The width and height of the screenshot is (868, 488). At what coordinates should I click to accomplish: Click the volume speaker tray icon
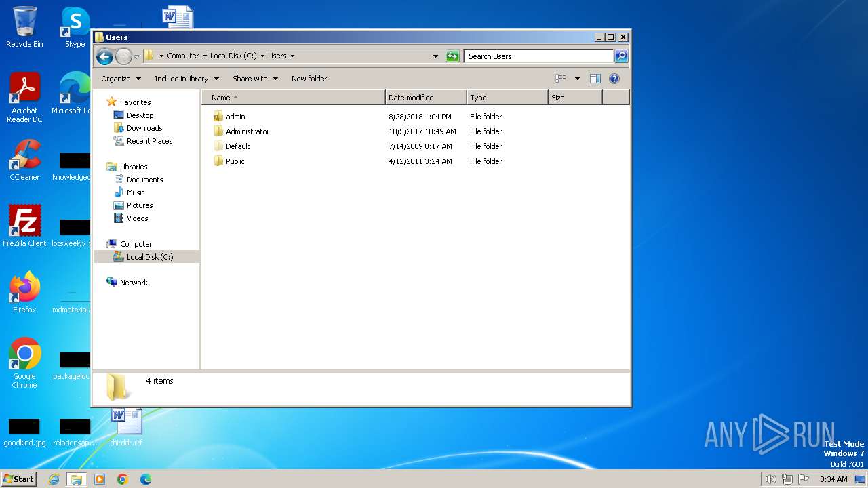[770, 479]
